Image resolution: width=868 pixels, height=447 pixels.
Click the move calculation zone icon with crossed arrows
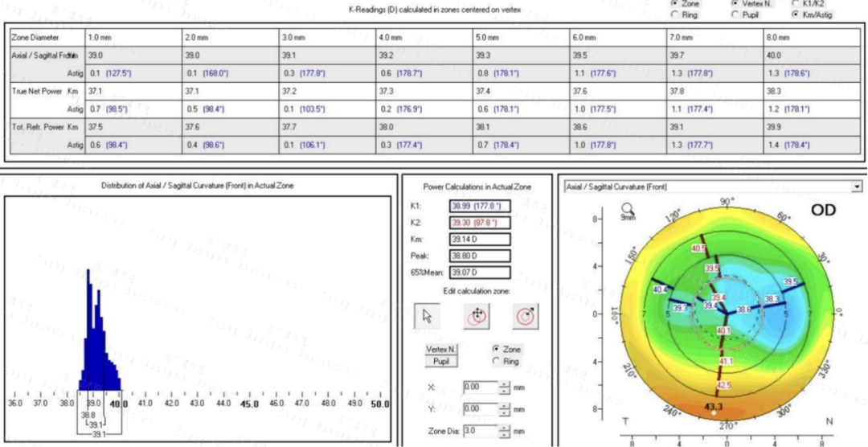tap(476, 316)
